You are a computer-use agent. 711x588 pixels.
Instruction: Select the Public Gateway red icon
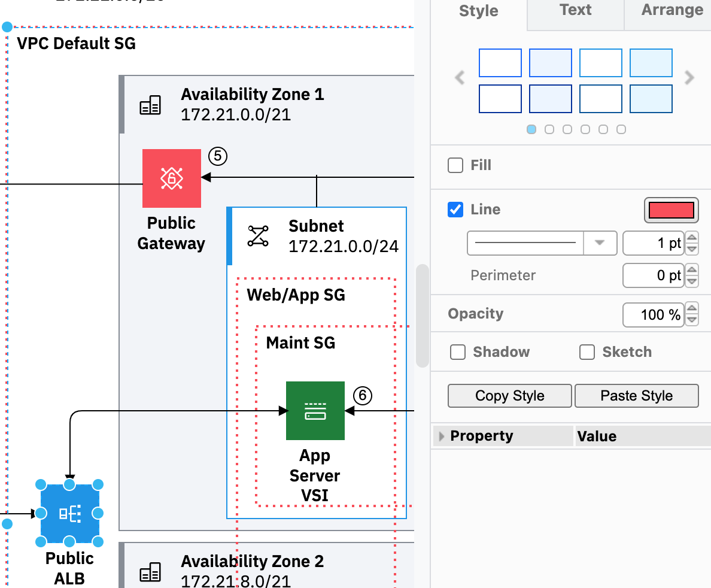pos(171,178)
